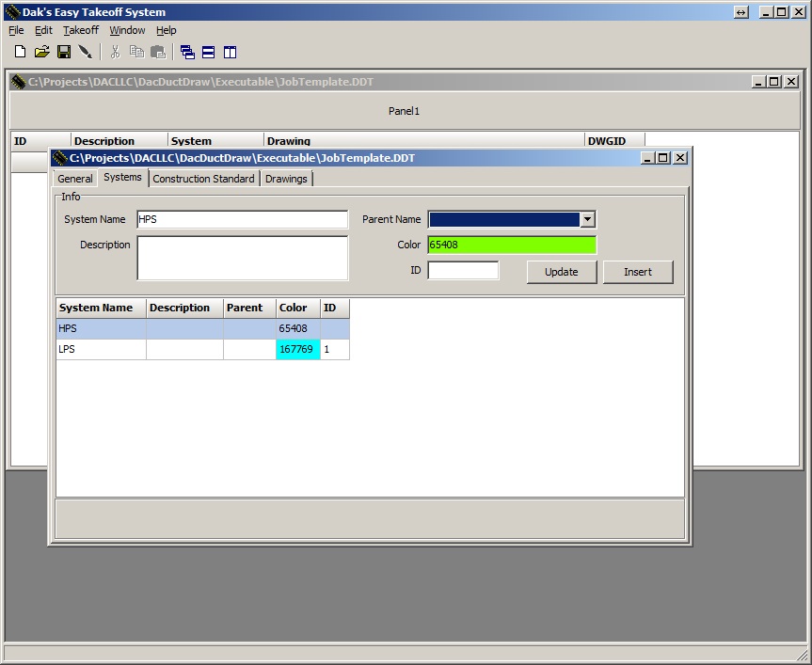Expand the Parent Name dropdown
Screen dimensions: 812x665
coord(587,219)
